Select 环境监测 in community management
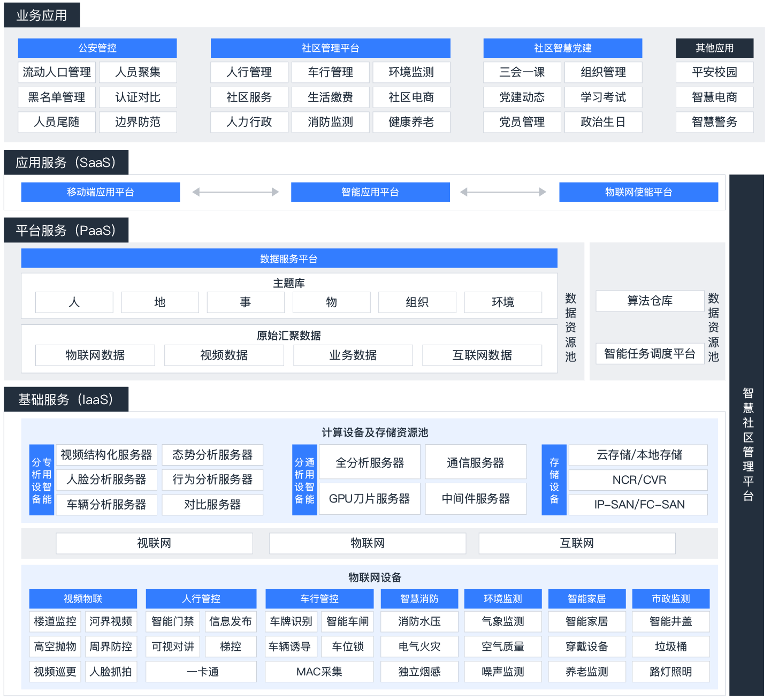The image size is (771, 700). point(411,72)
